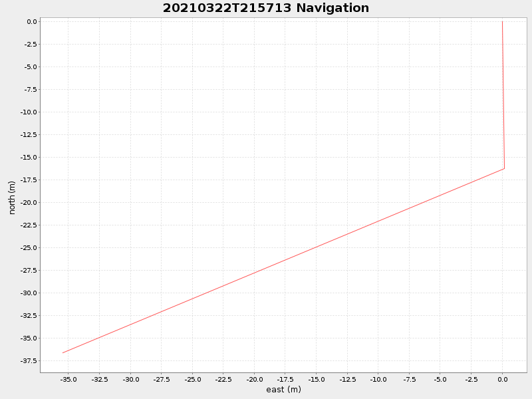Select the "east (m)" axis label

coord(284,390)
